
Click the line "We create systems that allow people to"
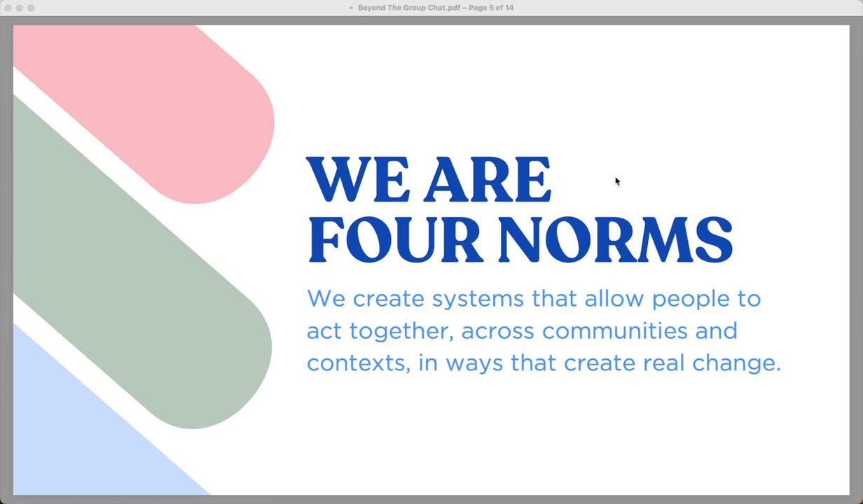point(534,300)
